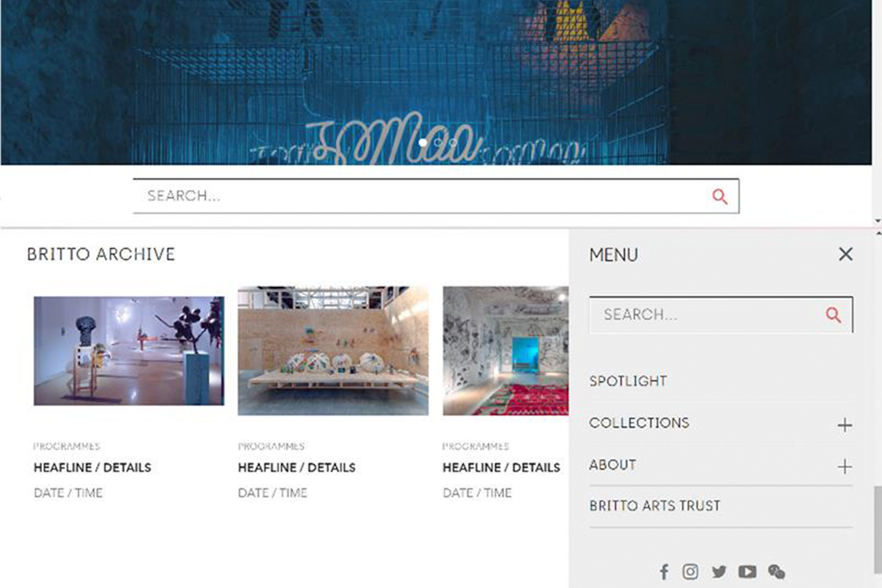Image resolution: width=882 pixels, height=588 pixels.
Task: Click the red magnifier in the menu search box
Action: pos(833,315)
